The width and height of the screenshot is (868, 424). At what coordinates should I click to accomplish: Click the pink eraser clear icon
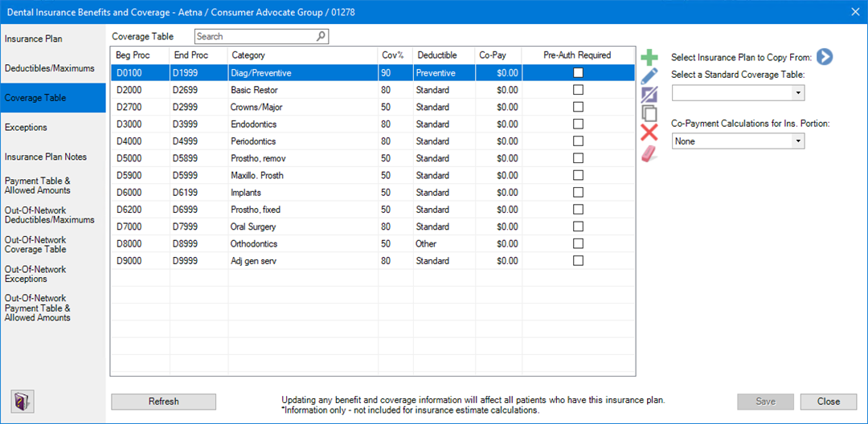coord(649,152)
